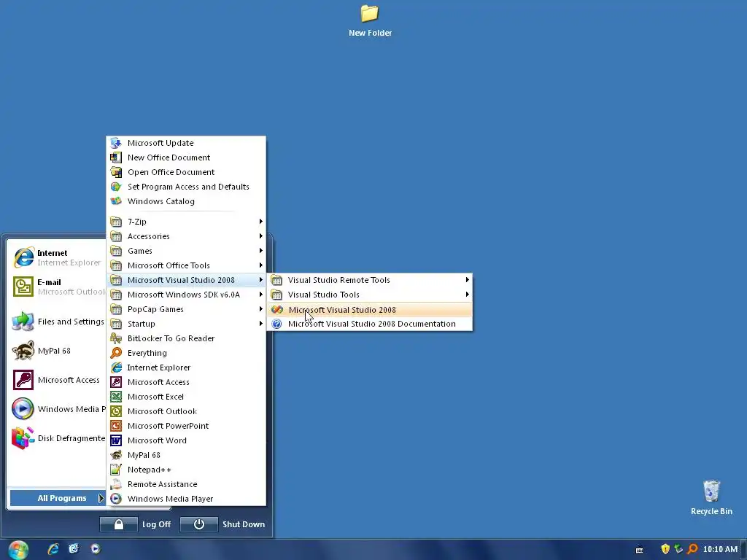
Task: Click MyPal 68 icon in All Programs list
Action: pos(116,455)
